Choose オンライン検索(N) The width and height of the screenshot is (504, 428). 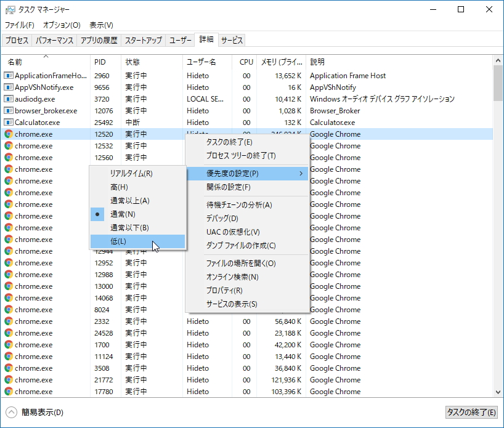[x=247, y=277]
